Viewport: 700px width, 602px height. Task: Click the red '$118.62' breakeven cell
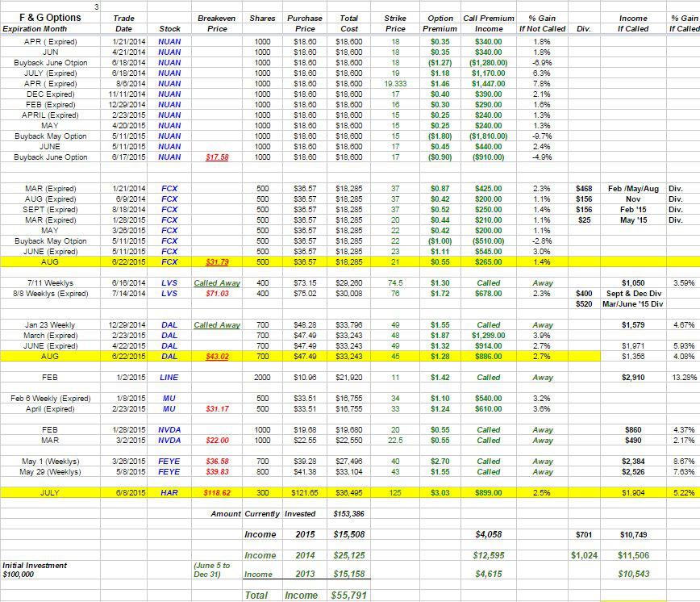point(217,492)
